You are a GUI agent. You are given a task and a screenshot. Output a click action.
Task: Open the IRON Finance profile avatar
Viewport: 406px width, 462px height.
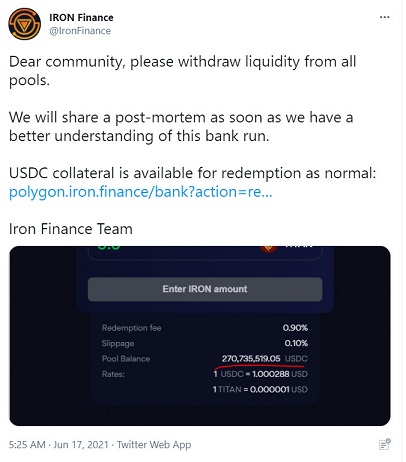[x=24, y=24]
